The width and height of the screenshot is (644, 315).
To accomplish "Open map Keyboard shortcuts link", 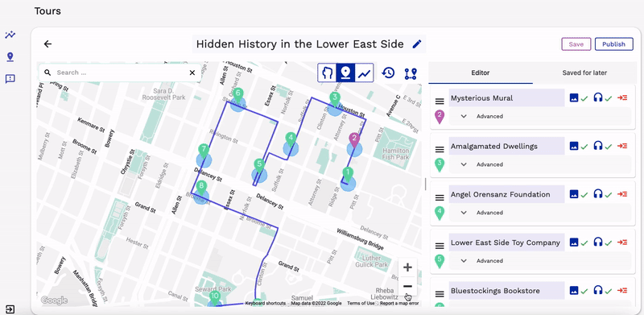I will [266, 304].
